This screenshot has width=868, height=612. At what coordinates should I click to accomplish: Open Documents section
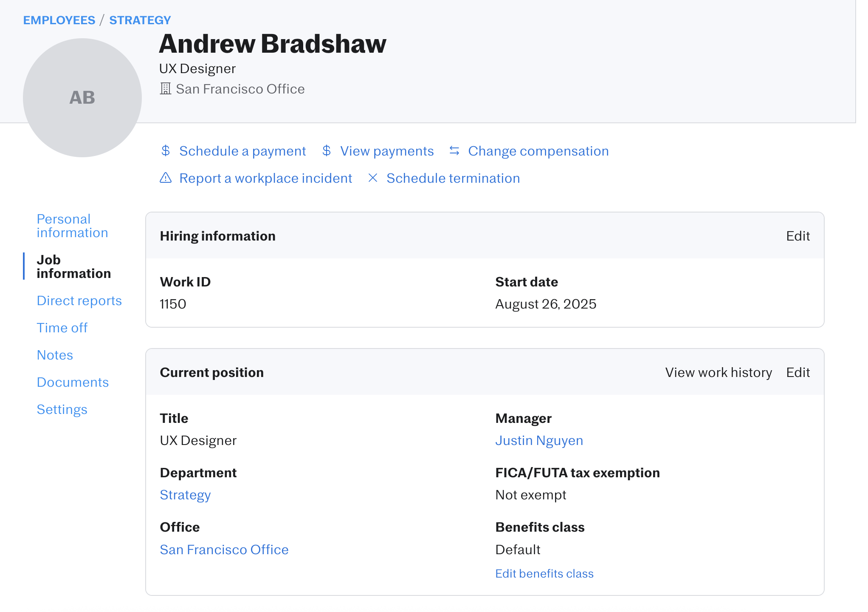(x=73, y=382)
